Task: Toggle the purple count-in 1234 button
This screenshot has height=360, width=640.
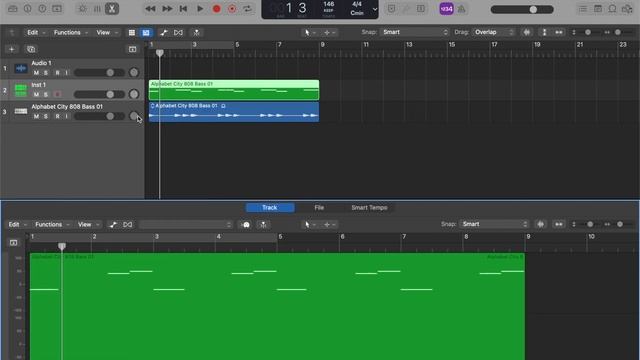Action: [446, 9]
